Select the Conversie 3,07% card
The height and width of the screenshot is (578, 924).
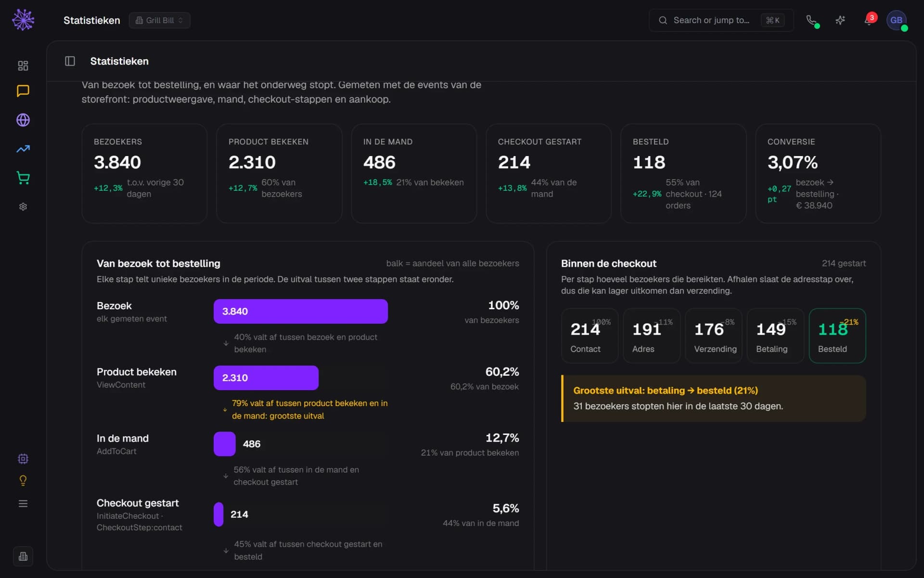click(x=818, y=173)
